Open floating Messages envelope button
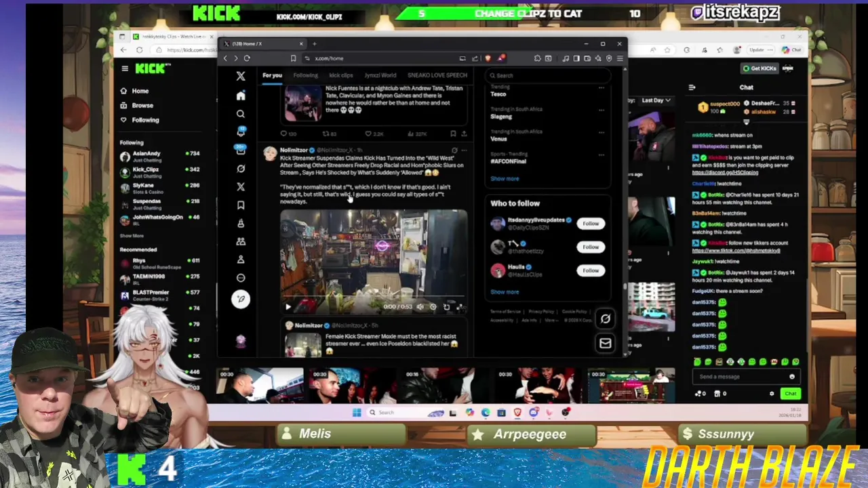This screenshot has width=868, height=488. pyautogui.click(x=605, y=343)
